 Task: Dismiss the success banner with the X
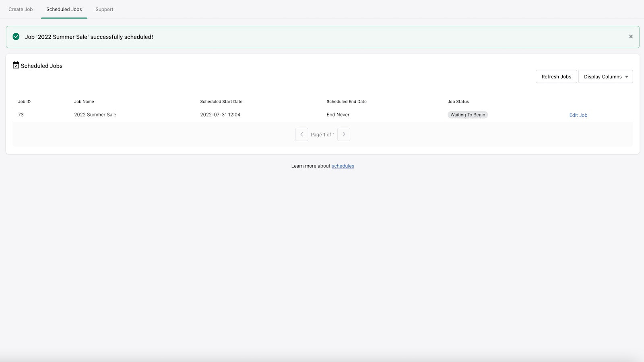[x=631, y=37]
